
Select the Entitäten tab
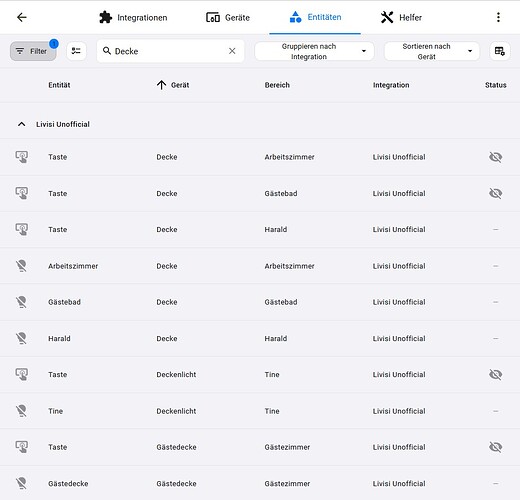315,17
